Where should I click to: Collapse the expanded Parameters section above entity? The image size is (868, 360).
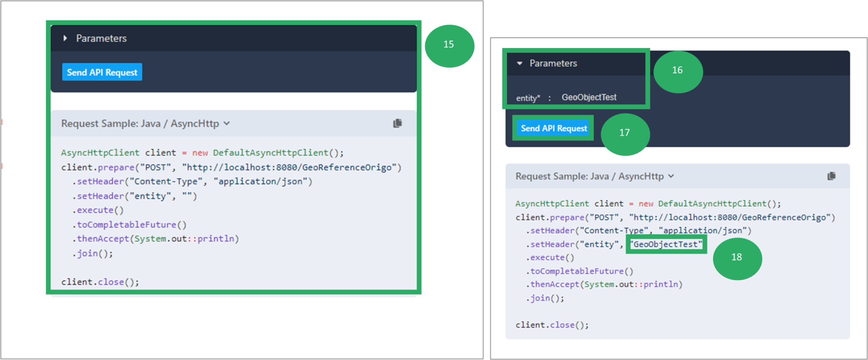[553, 64]
